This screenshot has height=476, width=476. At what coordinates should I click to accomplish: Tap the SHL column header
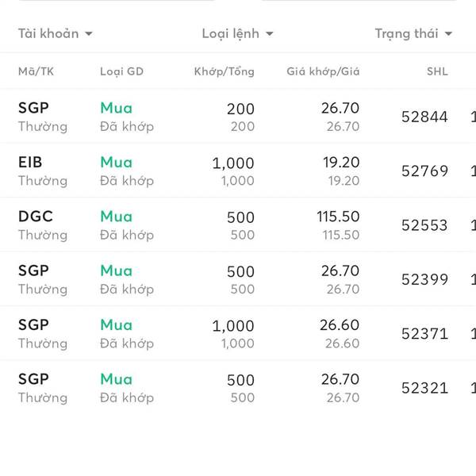(437, 71)
